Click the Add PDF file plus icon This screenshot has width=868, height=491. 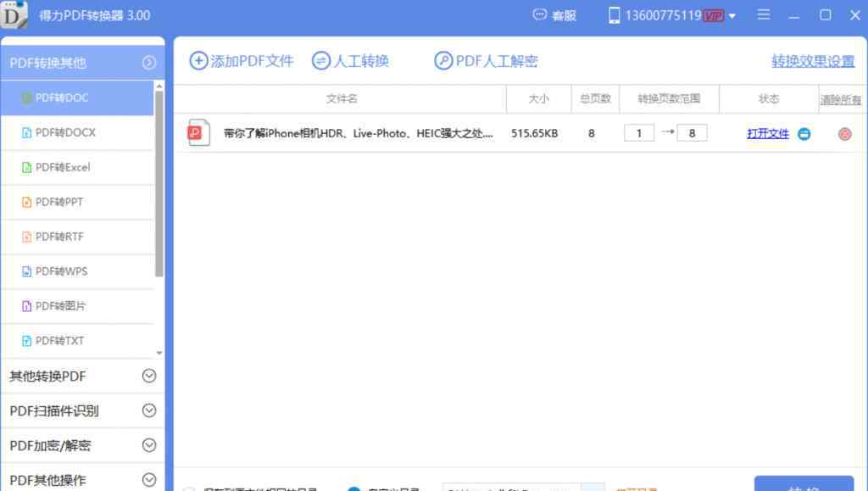[x=198, y=61]
